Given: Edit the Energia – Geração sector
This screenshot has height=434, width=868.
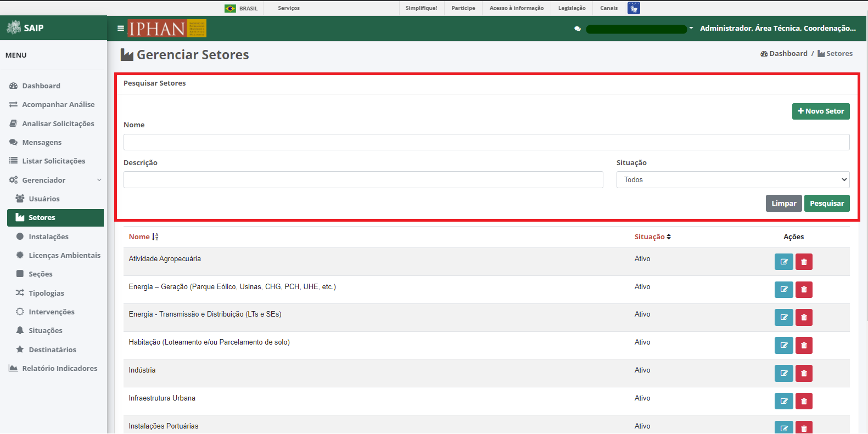Looking at the screenshot, I should tap(784, 289).
